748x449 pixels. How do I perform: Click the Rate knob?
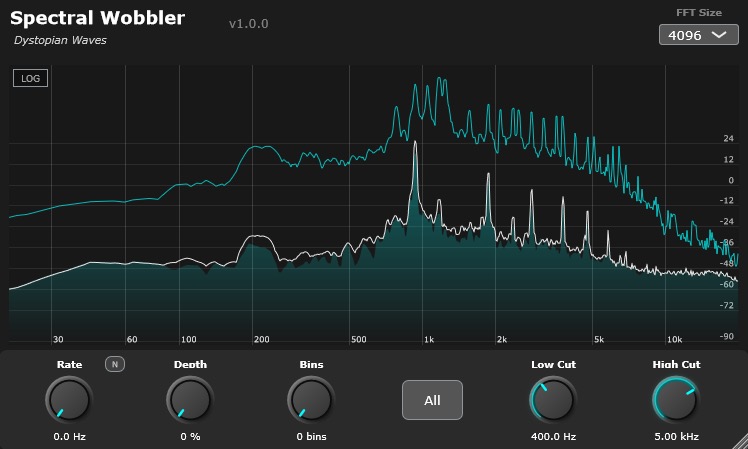(69, 399)
